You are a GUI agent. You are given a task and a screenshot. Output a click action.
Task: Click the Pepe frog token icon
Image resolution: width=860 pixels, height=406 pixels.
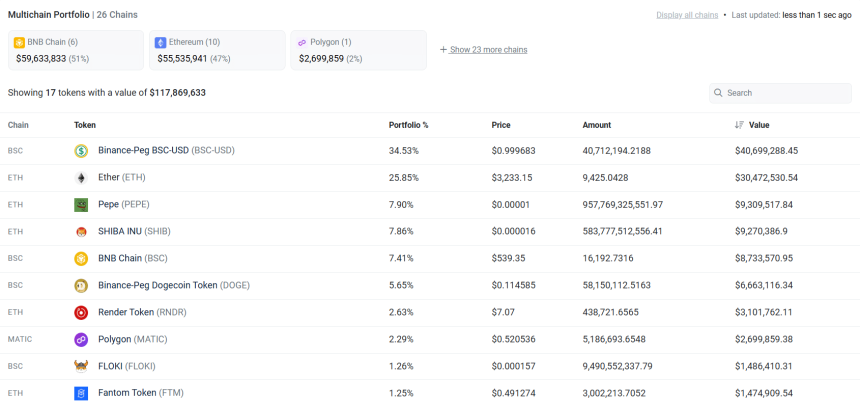tap(81, 205)
